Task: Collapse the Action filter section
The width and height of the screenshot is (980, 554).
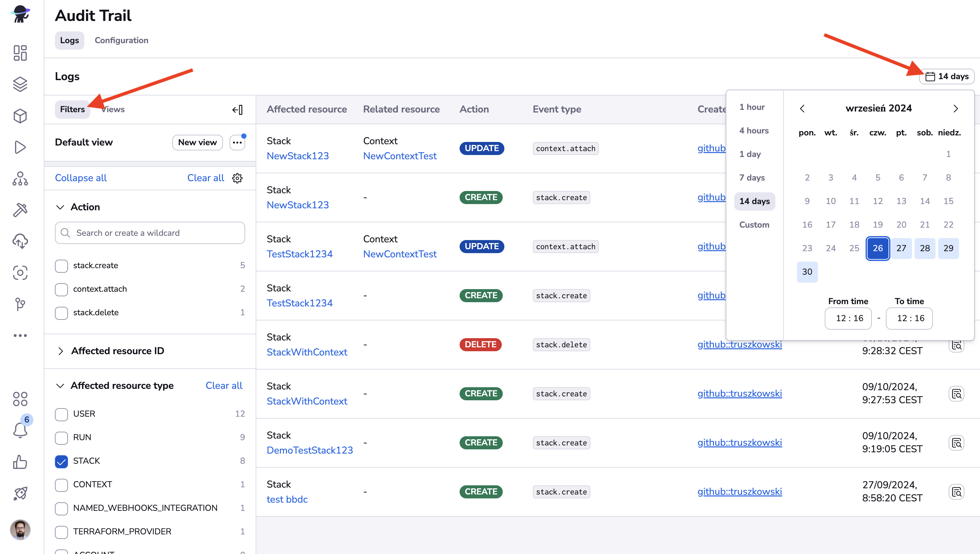Action: [x=60, y=207]
